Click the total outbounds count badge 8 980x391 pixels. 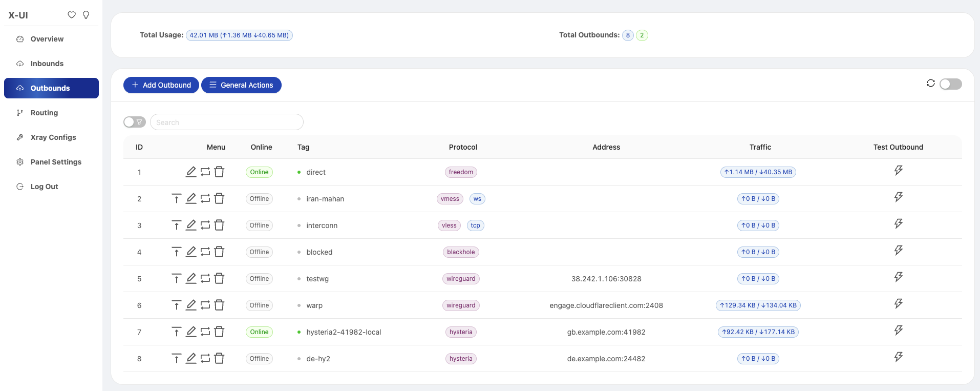pos(628,35)
